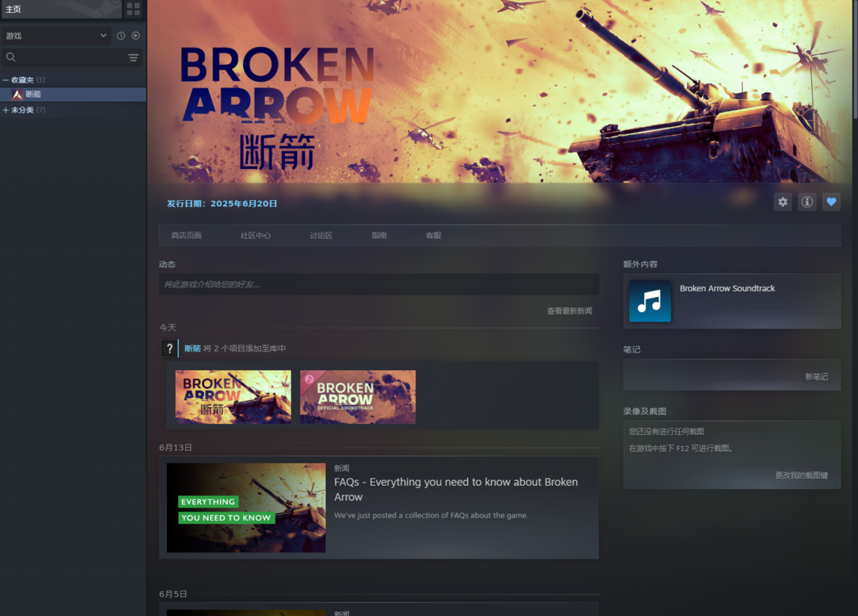Open the 指南 tab

click(x=379, y=236)
